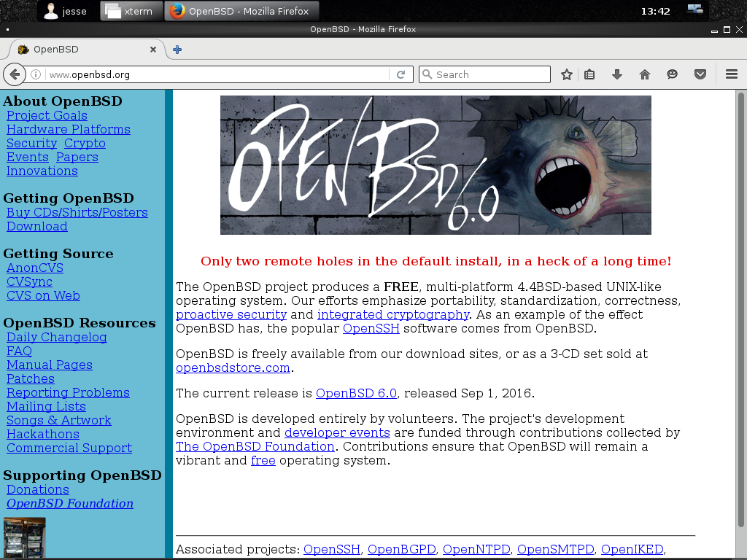
Task: Open the Security sidebar link
Action: point(31,144)
